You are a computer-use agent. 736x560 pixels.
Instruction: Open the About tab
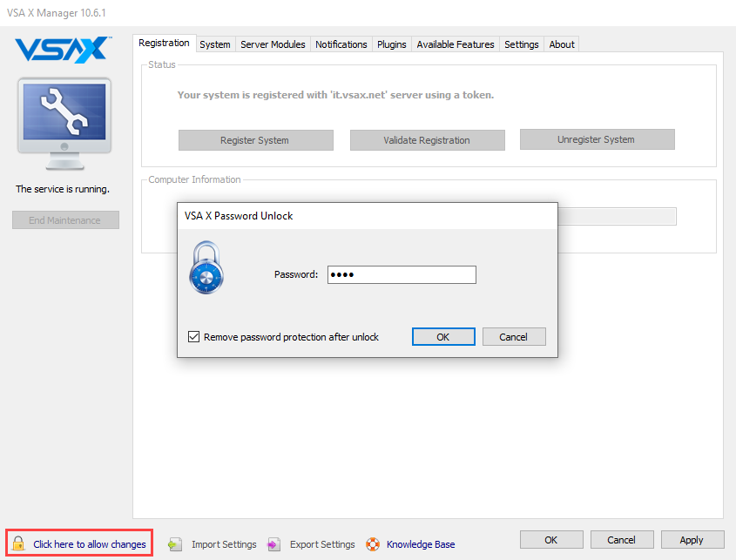pos(562,44)
